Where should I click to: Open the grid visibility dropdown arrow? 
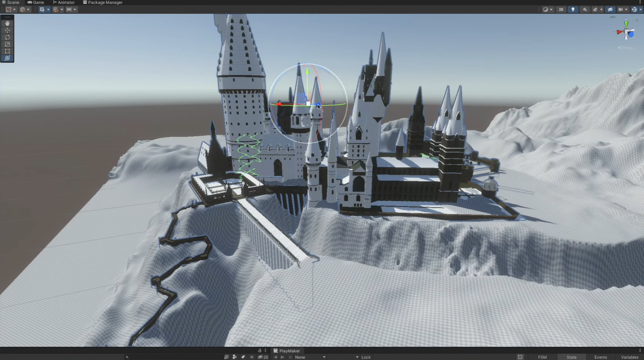click(x=48, y=10)
